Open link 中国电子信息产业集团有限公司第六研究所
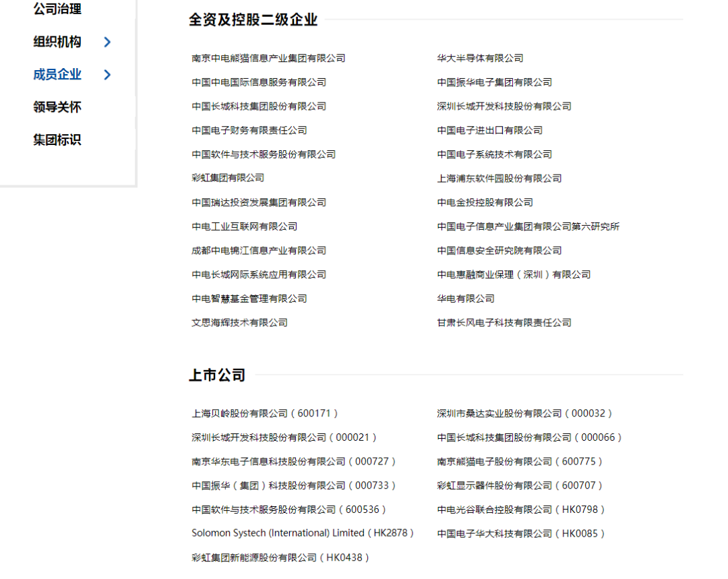The height and width of the screenshot is (579, 728). coord(528,226)
